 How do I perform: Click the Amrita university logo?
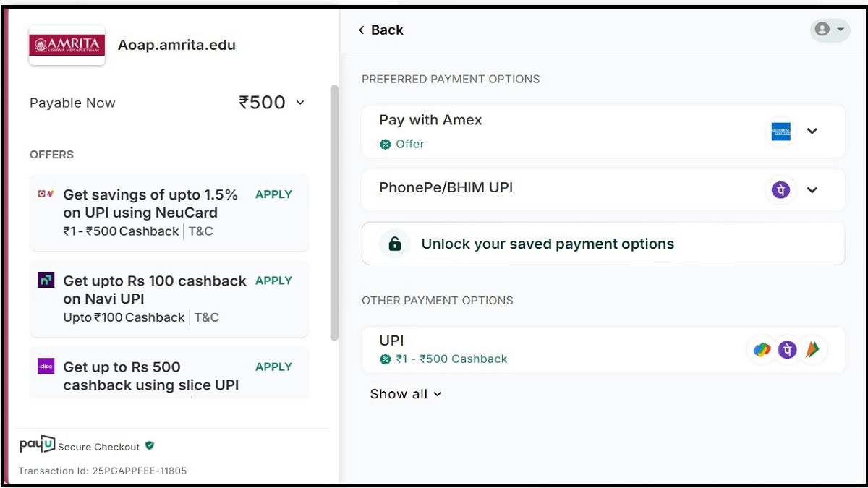[x=67, y=45]
